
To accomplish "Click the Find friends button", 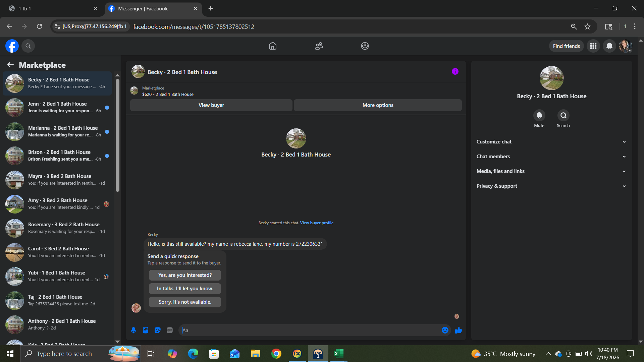I will 567,46.
